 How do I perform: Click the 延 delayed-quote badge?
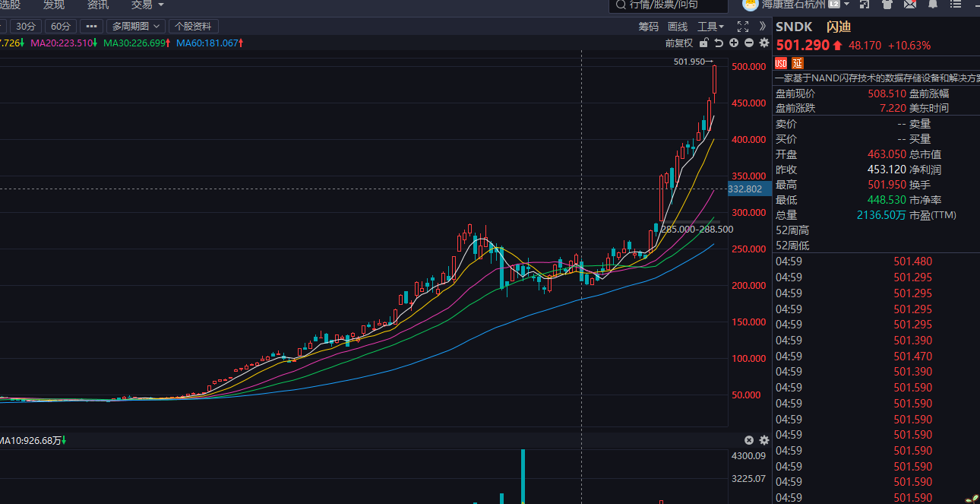coord(797,63)
